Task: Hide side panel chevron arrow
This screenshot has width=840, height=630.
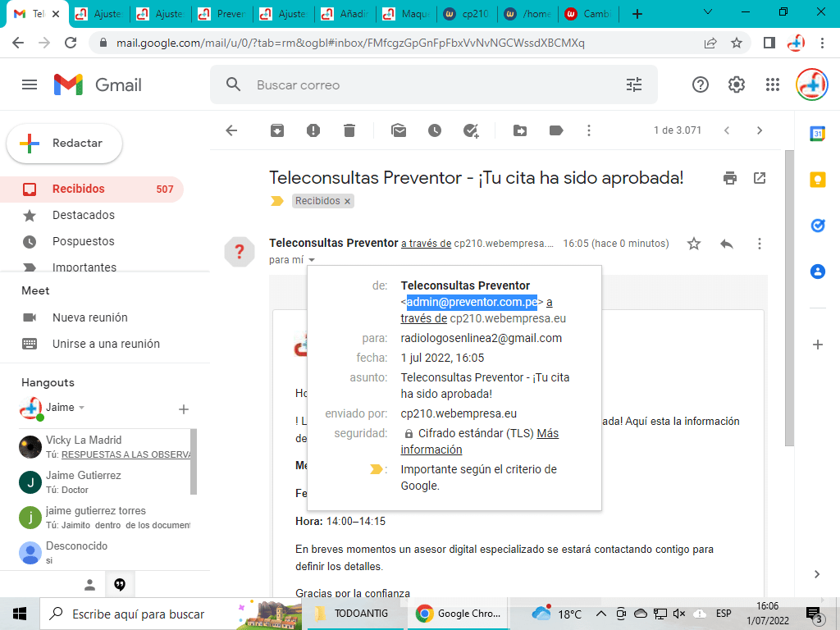Action: tap(817, 574)
